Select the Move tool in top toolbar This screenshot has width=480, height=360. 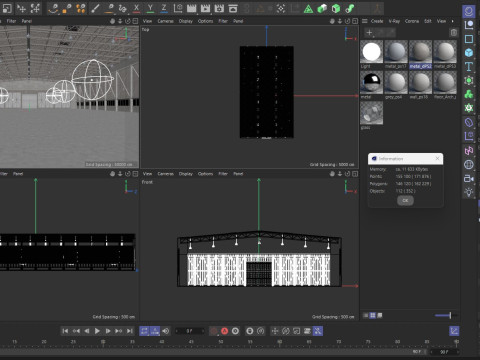coord(22,8)
